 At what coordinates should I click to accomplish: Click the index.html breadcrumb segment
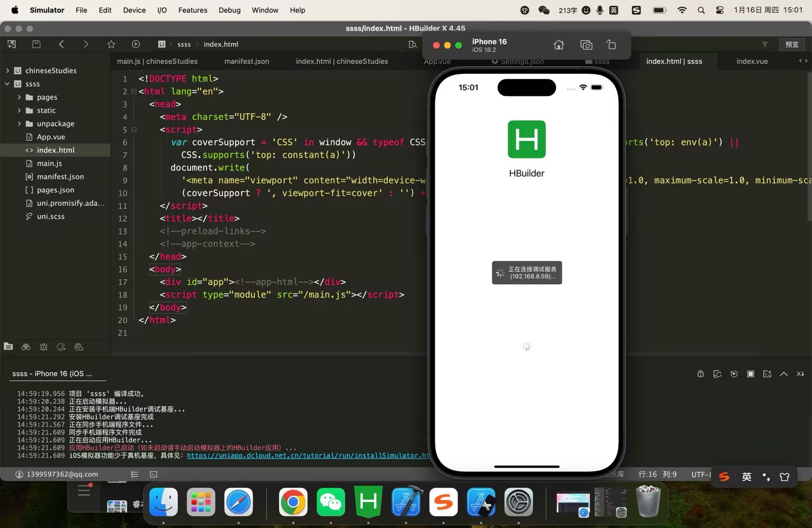coord(221,44)
